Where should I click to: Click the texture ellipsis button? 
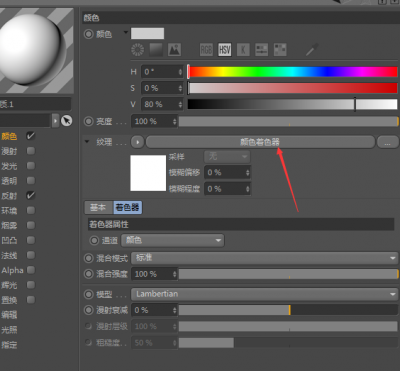click(387, 142)
